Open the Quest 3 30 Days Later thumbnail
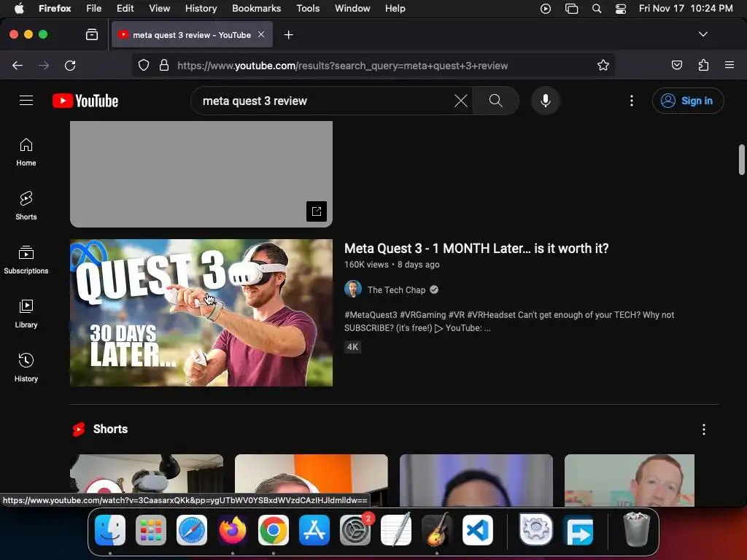This screenshot has width=747, height=560. coord(201,312)
